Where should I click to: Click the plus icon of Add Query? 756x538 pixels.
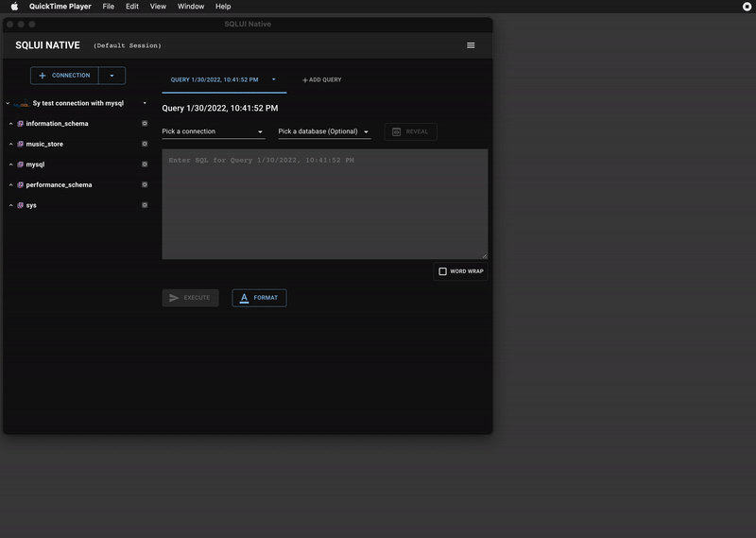(x=304, y=80)
